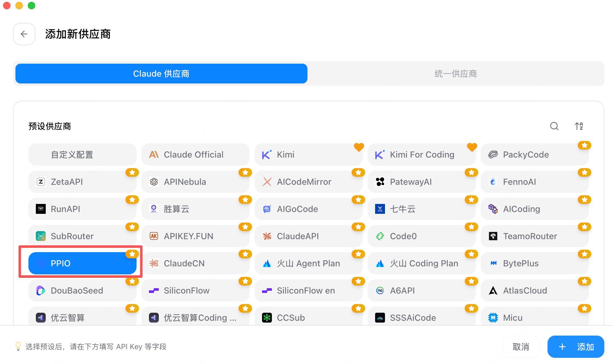Viewport: 613px width, 364px height.
Task: Select the TeamoRouter preset
Action: point(535,236)
